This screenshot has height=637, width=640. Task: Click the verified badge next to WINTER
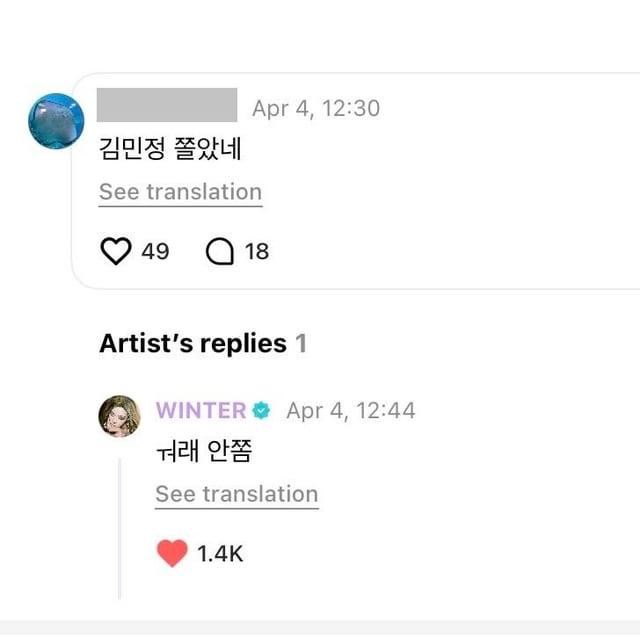point(262,410)
